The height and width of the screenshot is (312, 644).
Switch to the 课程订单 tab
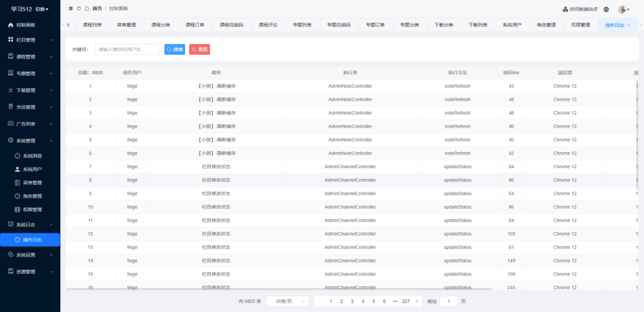195,25
